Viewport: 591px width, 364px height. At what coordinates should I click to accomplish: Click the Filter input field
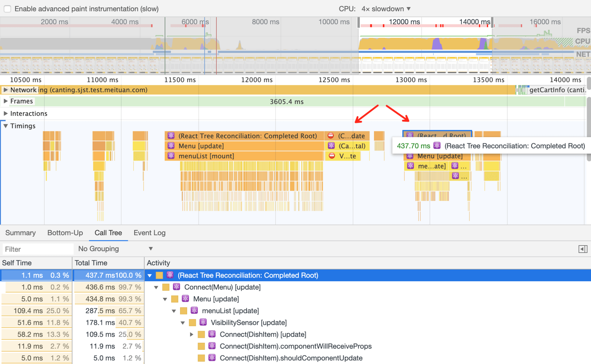pos(38,249)
